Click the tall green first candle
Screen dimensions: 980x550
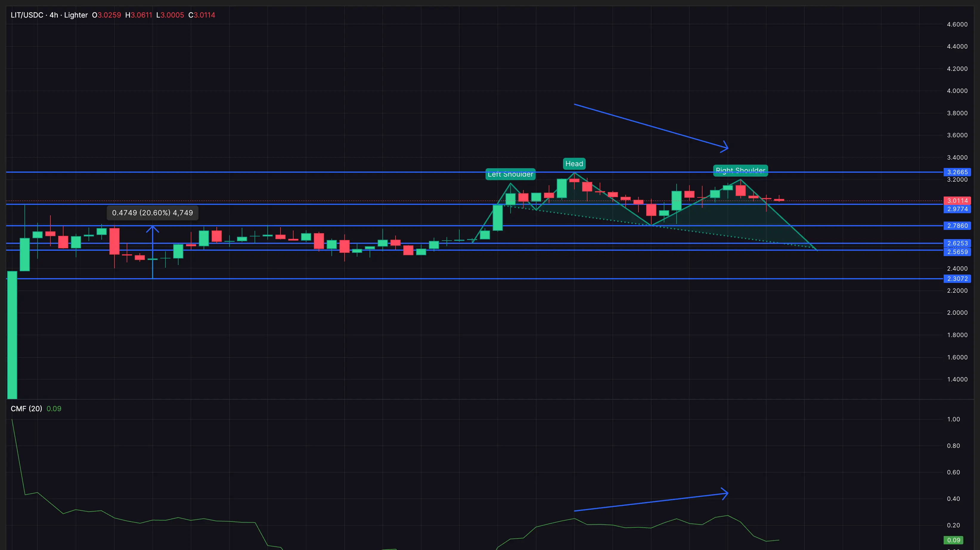coord(12,334)
